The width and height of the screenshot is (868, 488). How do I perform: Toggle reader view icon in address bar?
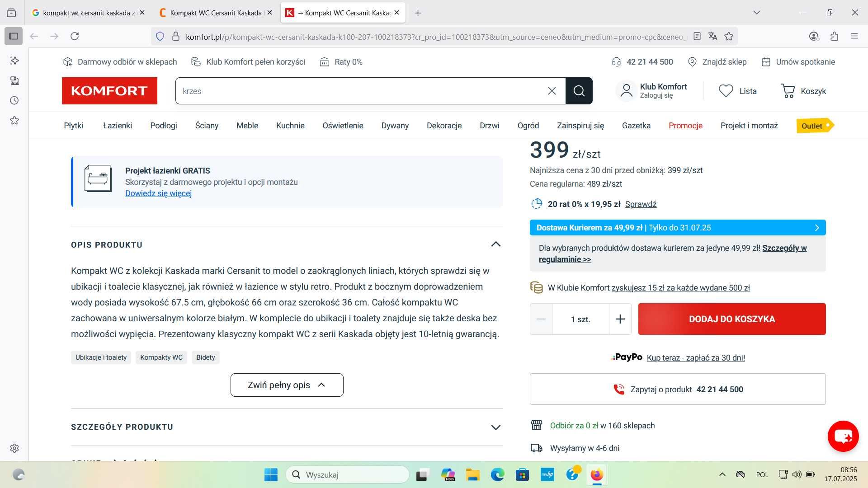[x=697, y=36]
